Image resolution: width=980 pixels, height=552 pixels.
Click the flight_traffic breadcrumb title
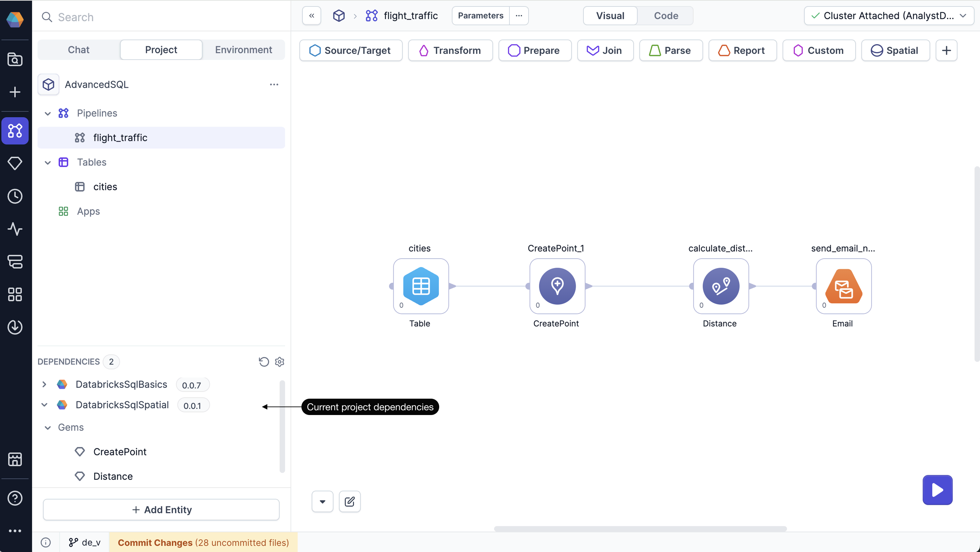click(411, 16)
